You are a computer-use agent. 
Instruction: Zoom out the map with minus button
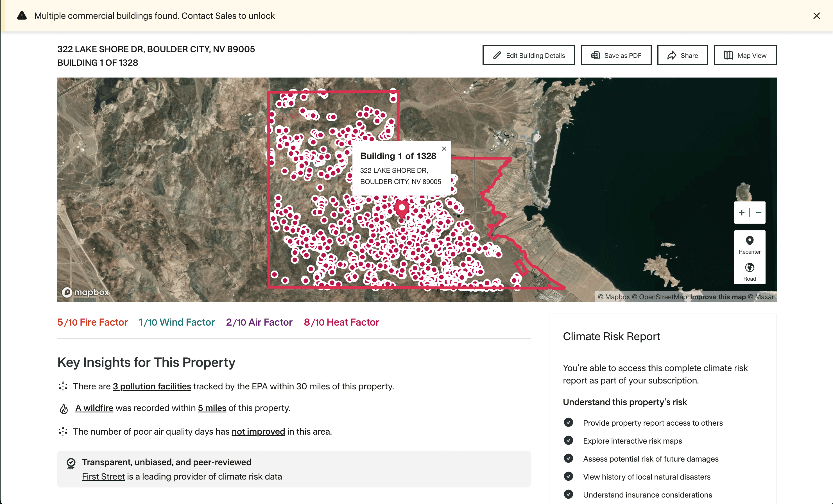(x=758, y=213)
